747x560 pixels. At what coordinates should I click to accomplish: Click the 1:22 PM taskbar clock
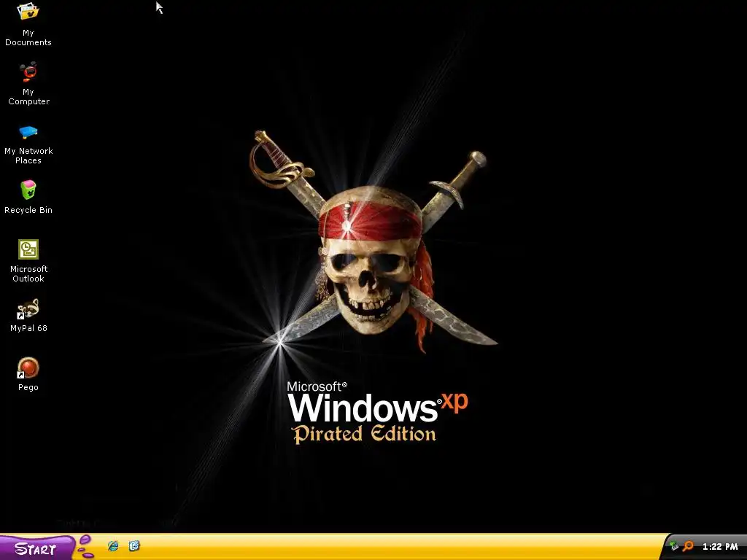[x=720, y=547]
